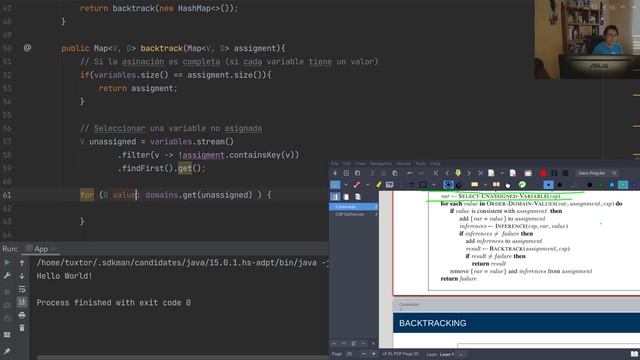Open Help menu in Xournal++ window
The image size is (640, 360).
pos(435,164)
